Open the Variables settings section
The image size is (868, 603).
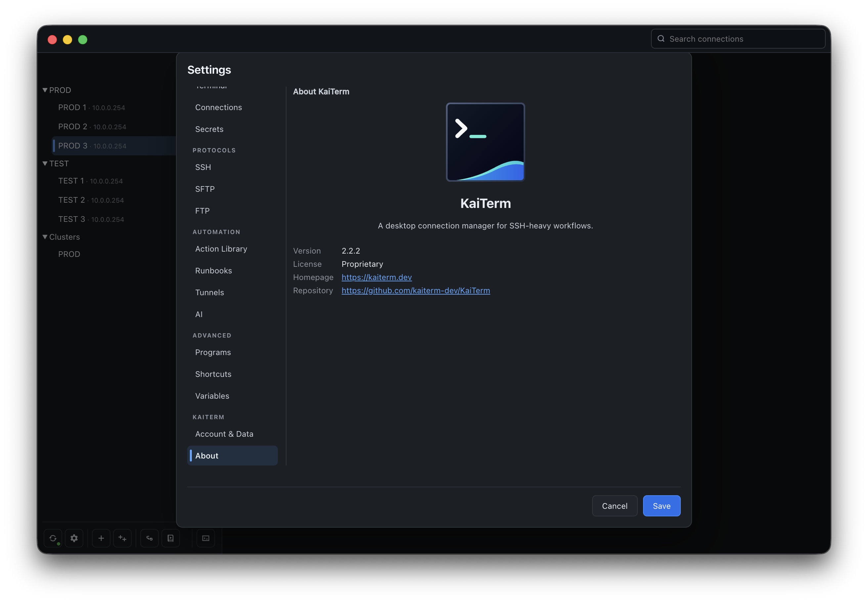coord(233,396)
